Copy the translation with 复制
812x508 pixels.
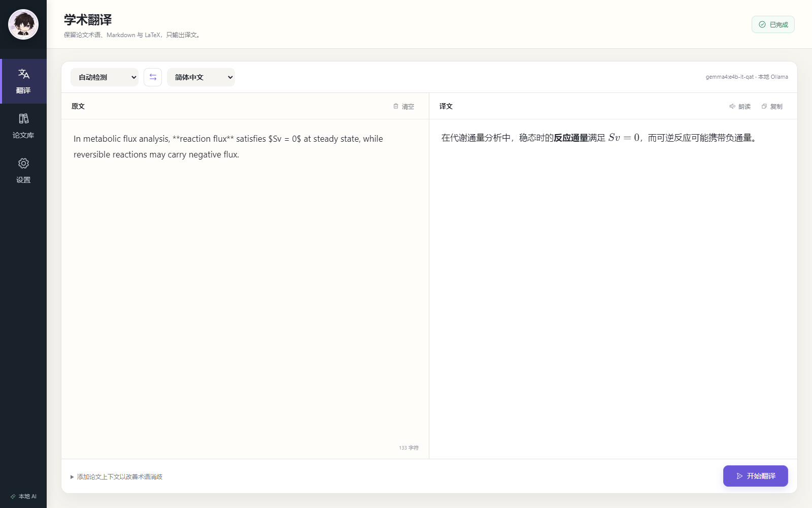pos(772,106)
